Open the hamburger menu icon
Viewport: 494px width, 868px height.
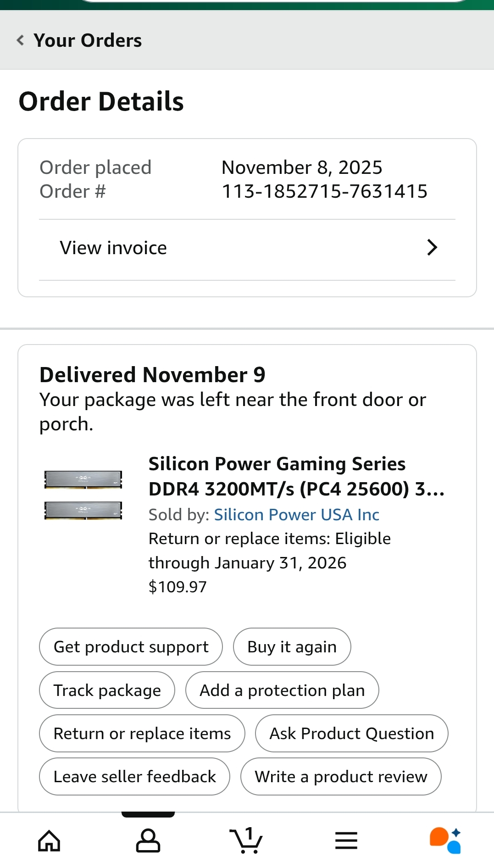[346, 840]
